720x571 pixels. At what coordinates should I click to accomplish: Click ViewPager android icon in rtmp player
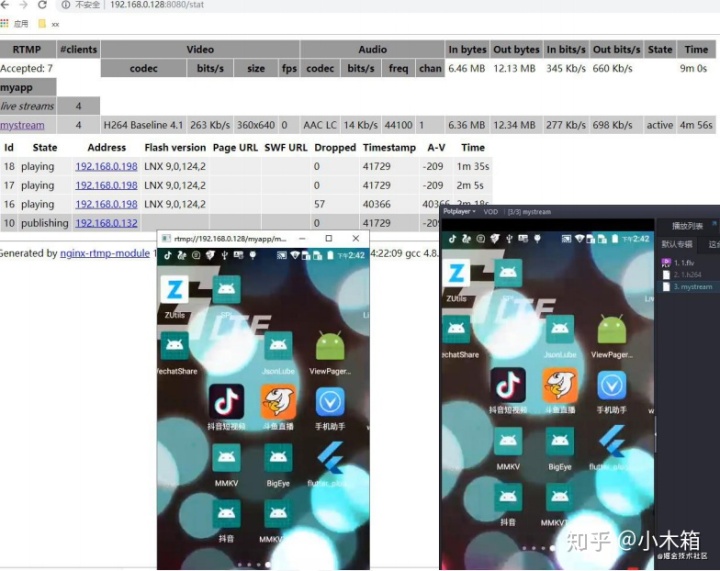[x=330, y=347]
